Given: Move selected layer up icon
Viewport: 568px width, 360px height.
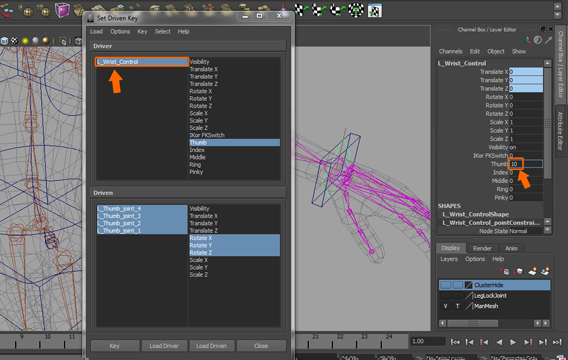Looking at the screenshot, I should point(505,271).
